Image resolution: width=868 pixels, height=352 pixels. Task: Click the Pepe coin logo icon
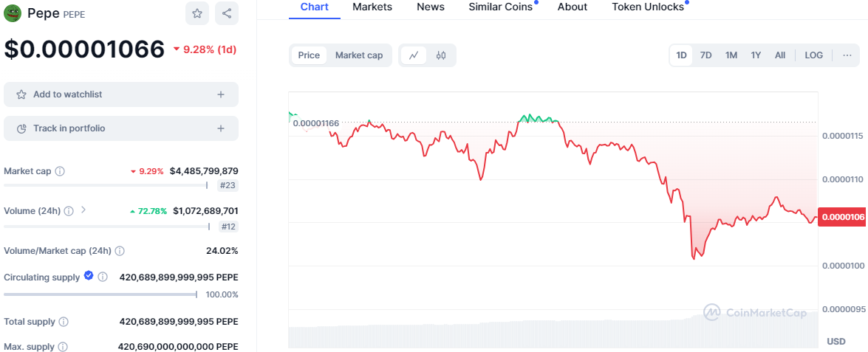pos(12,13)
